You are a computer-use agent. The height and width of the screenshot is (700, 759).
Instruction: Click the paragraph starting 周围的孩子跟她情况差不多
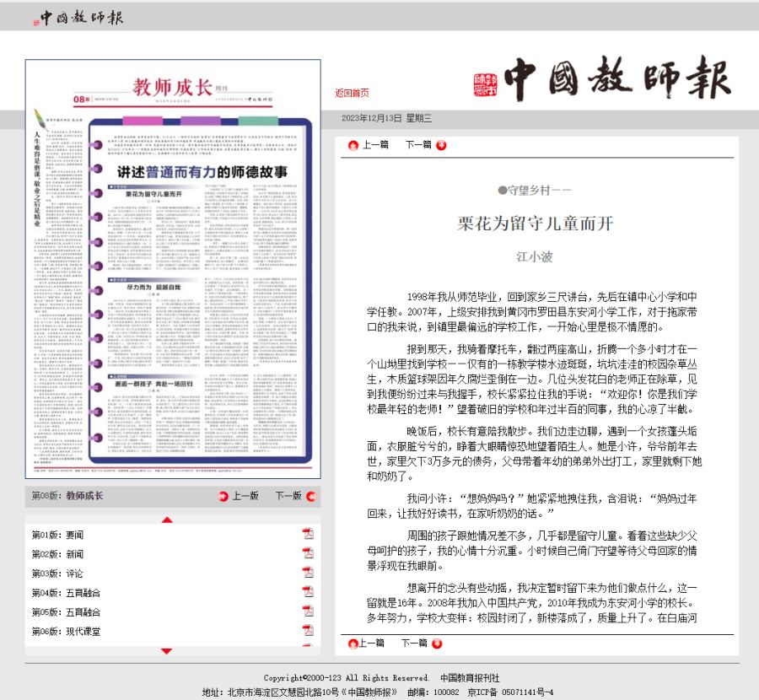(532, 551)
